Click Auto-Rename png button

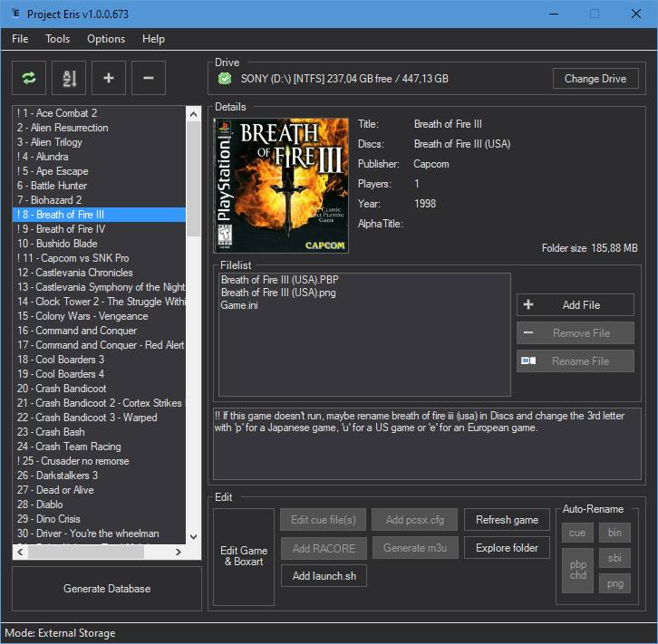pos(614,583)
